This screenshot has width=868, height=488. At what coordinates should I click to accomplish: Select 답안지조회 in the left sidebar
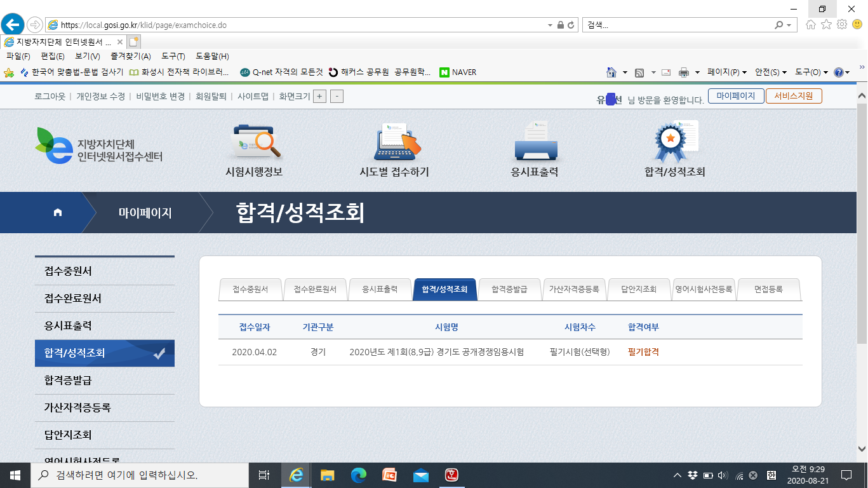68,435
